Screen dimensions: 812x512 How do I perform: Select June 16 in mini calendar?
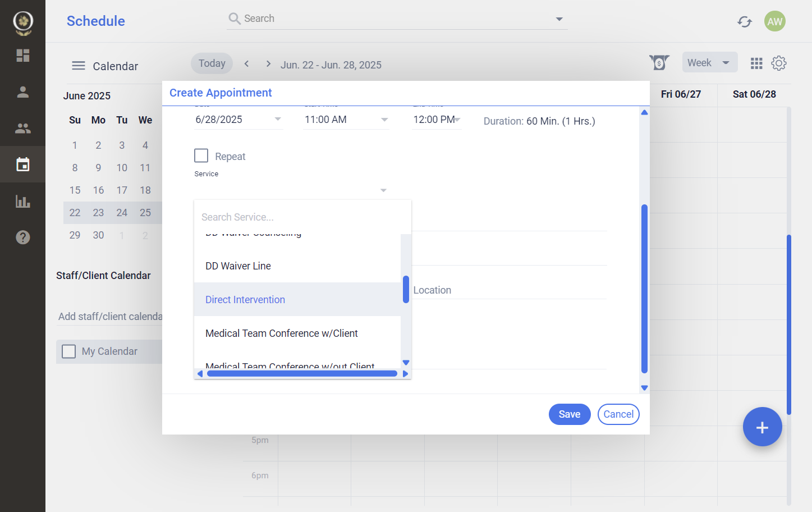click(98, 190)
